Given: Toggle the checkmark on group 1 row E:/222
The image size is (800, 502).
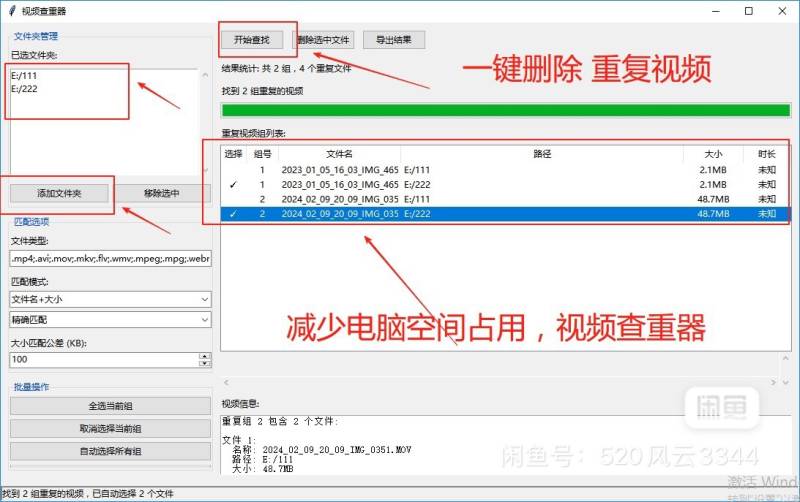Looking at the screenshot, I should pyautogui.click(x=233, y=185).
